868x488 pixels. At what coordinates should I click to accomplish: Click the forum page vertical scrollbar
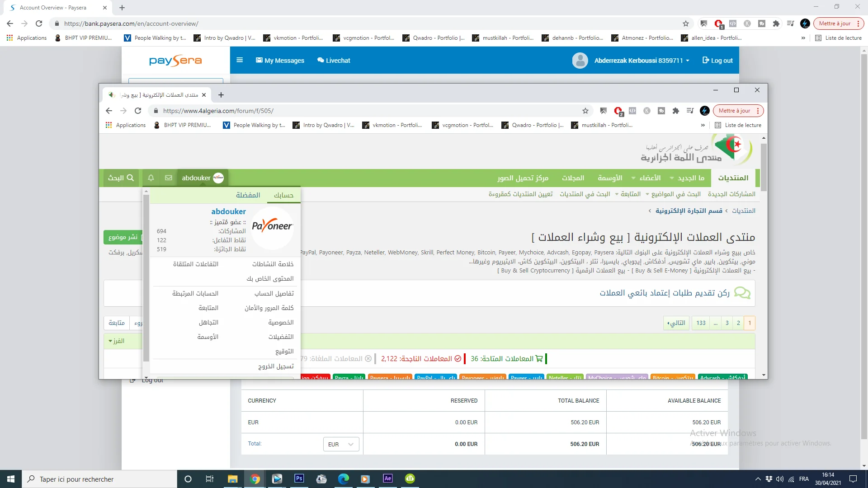click(x=764, y=167)
